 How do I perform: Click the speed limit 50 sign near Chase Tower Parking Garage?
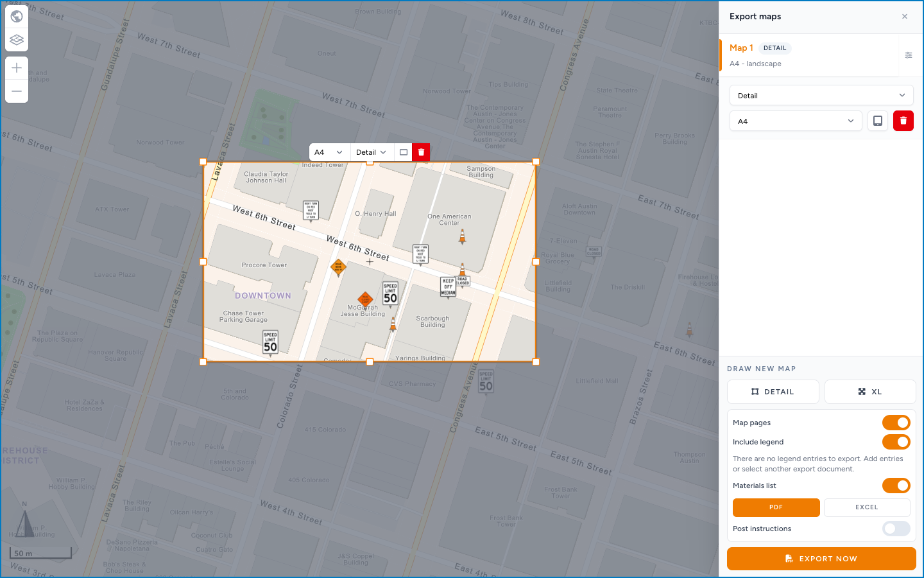click(x=271, y=342)
